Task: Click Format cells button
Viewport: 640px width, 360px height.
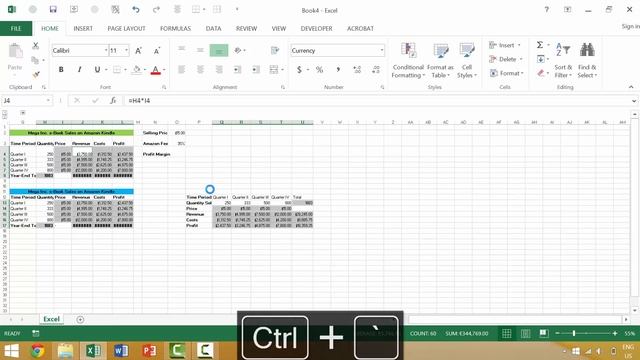Action: [x=507, y=73]
